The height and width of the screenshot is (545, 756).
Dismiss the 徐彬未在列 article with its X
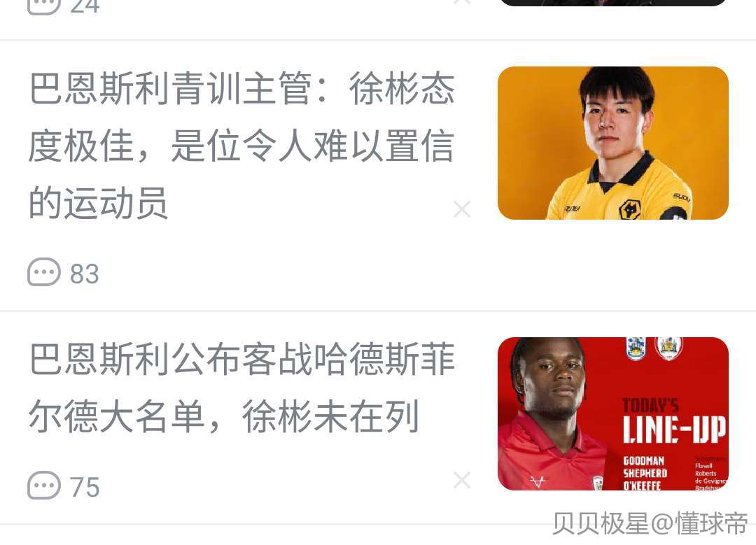tap(462, 480)
